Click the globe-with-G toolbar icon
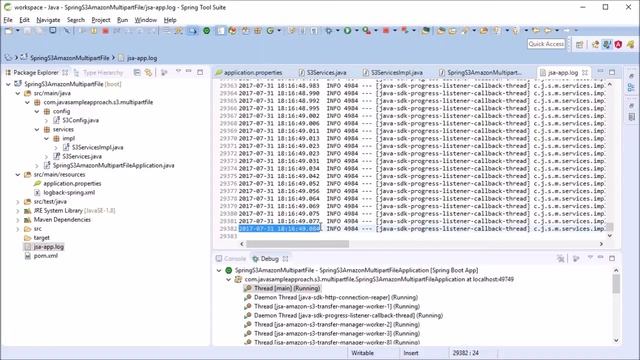 [270, 31]
